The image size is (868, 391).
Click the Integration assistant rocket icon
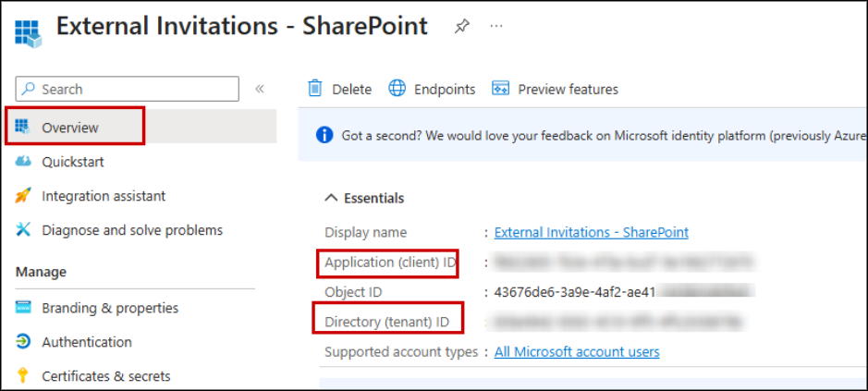tap(23, 196)
